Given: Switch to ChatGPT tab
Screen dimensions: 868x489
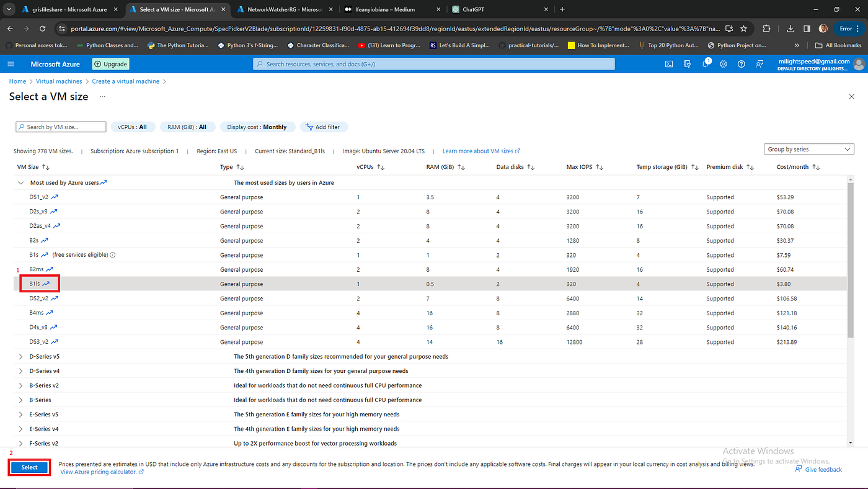Looking at the screenshot, I should point(500,9).
